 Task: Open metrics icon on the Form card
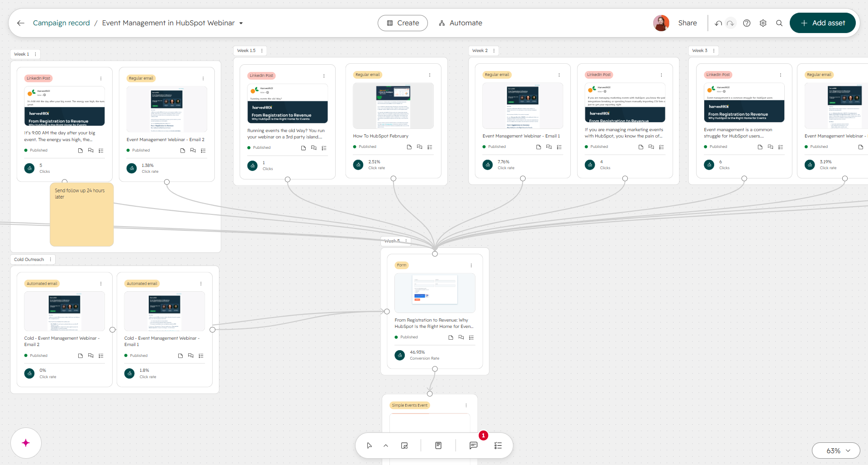click(400, 355)
